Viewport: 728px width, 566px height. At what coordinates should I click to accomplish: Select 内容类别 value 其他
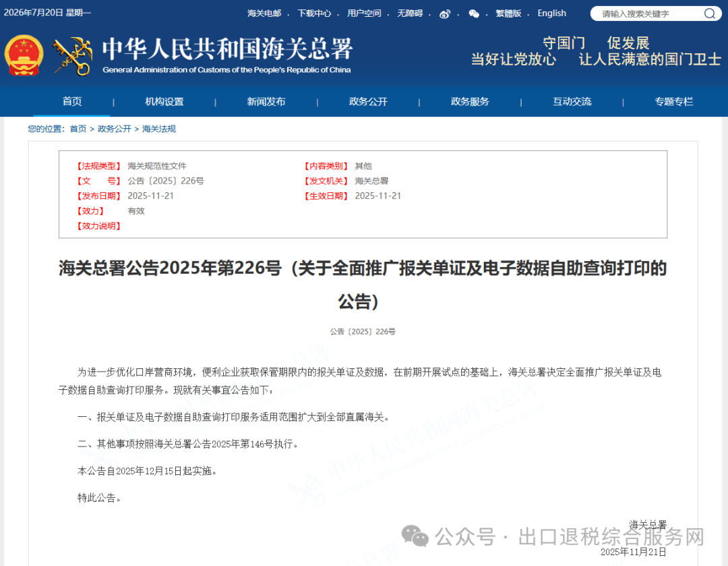coord(363,166)
